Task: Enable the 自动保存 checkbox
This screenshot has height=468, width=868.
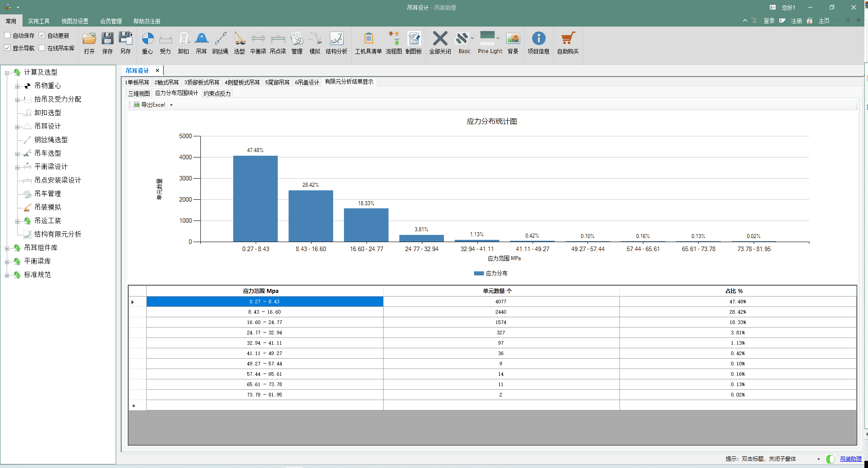Action: click(8, 36)
